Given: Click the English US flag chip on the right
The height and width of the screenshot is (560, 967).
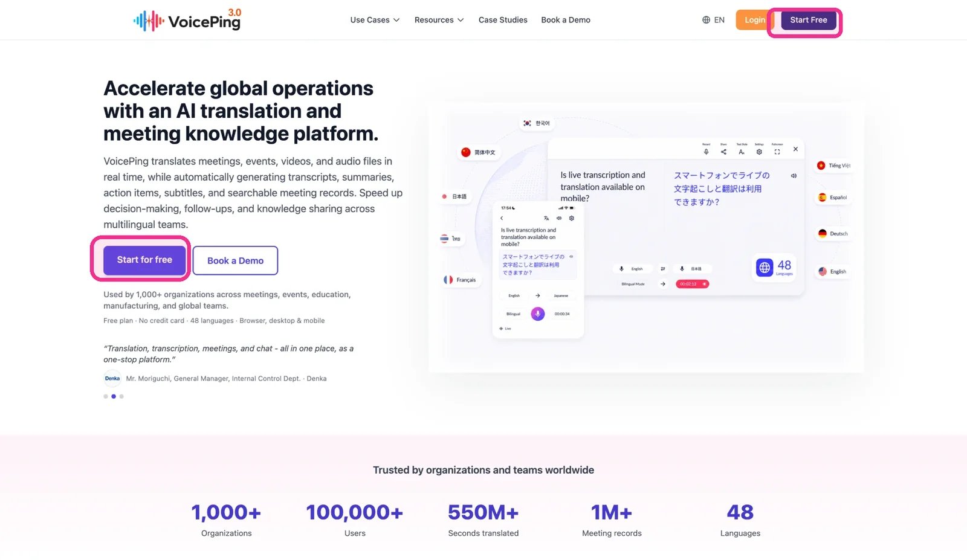Looking at the screenshot, I should tap(832, 271).
